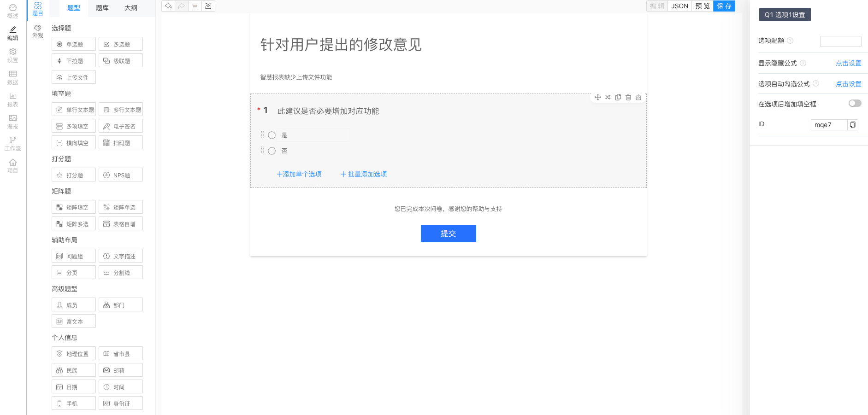The image size is (868, 415).
Task: Select the 单选题 (single choice) question type
Action: [x=73, y=44]
